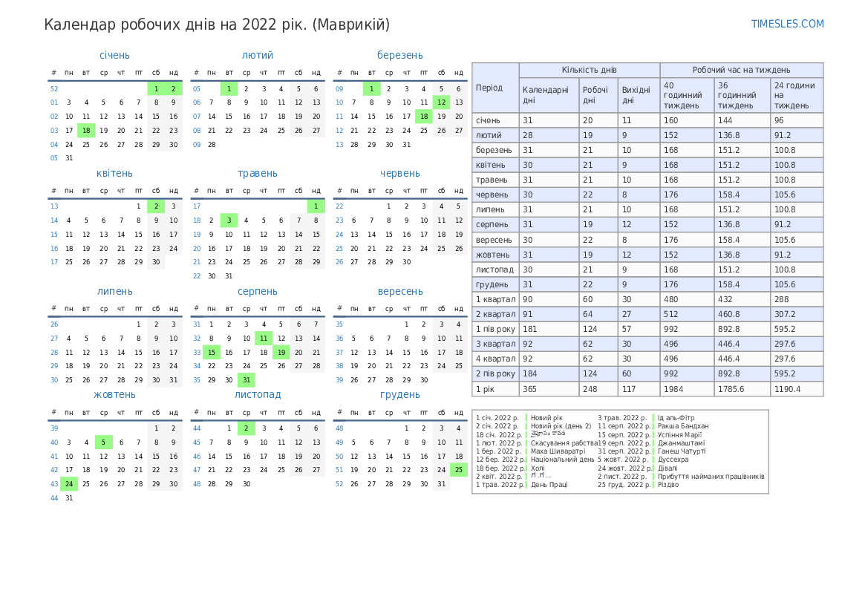The image size is (868, 614).
Task: Select the '40 годинний тиждень' column header
Action: click(x=686, y=95)
